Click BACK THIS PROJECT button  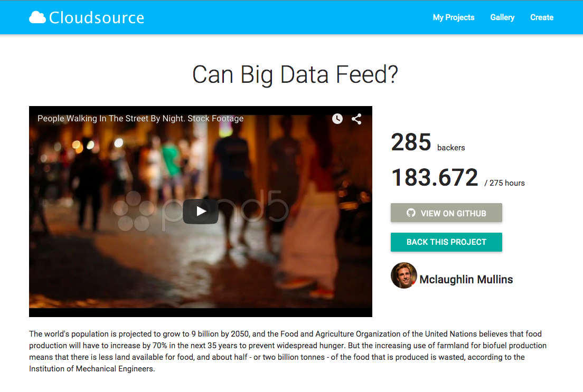coord(446,242)
